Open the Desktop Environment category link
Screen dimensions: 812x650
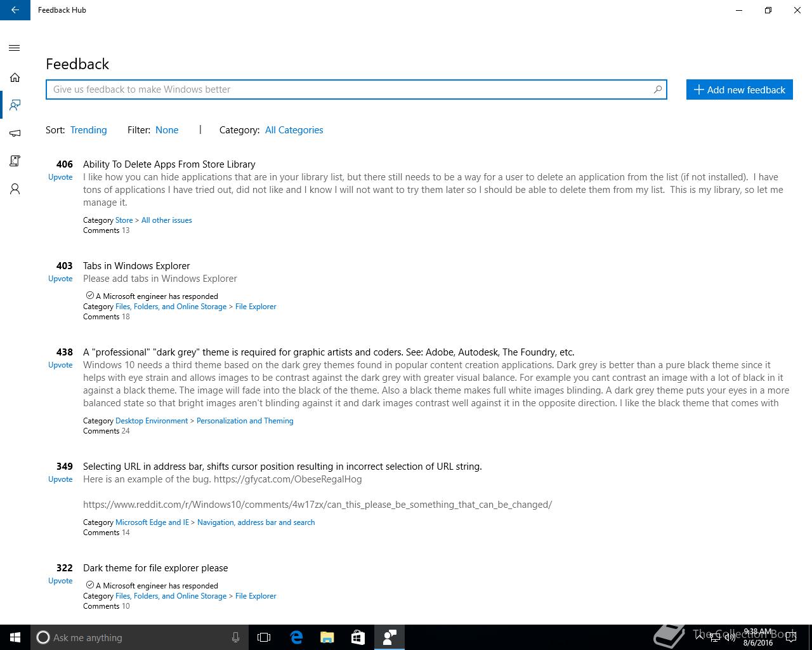(152, 421)
